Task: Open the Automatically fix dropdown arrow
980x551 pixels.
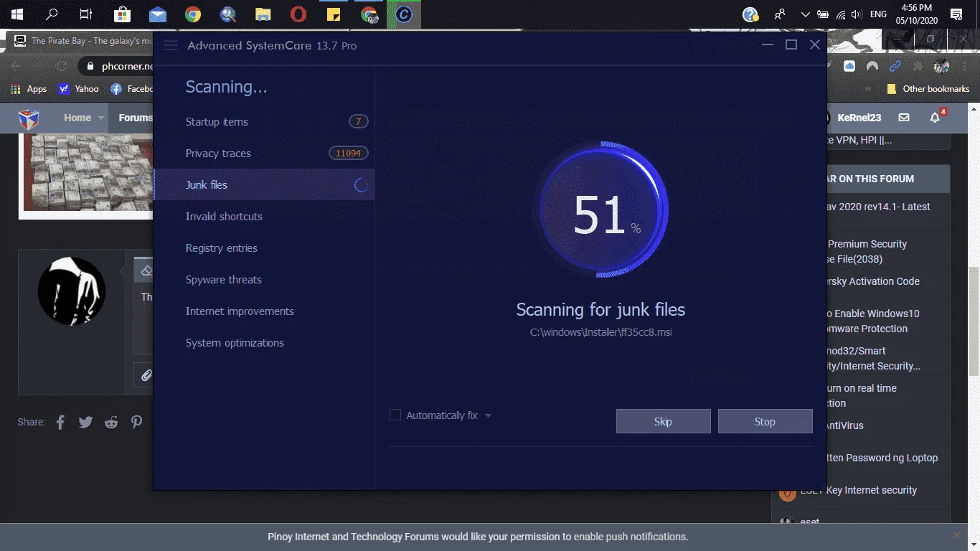Action: (x=488, y=415)
